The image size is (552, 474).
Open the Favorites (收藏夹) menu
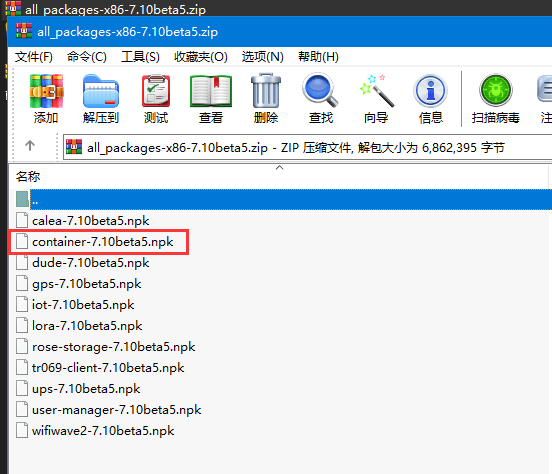[x=201, y=57]
